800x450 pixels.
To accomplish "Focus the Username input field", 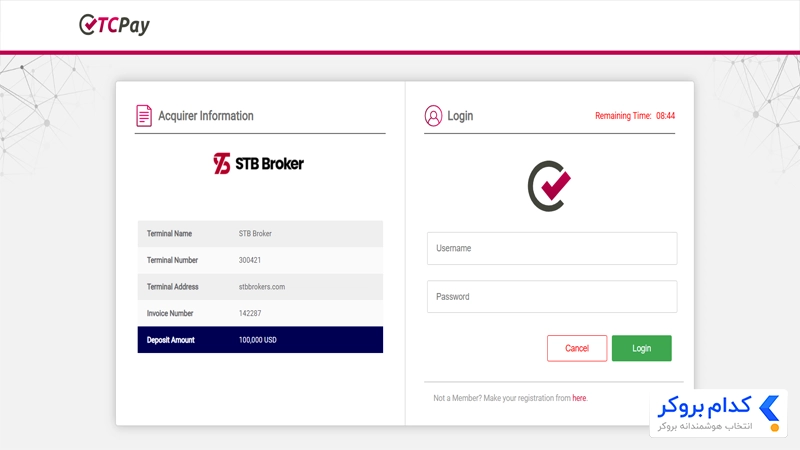I will [552, 248].
